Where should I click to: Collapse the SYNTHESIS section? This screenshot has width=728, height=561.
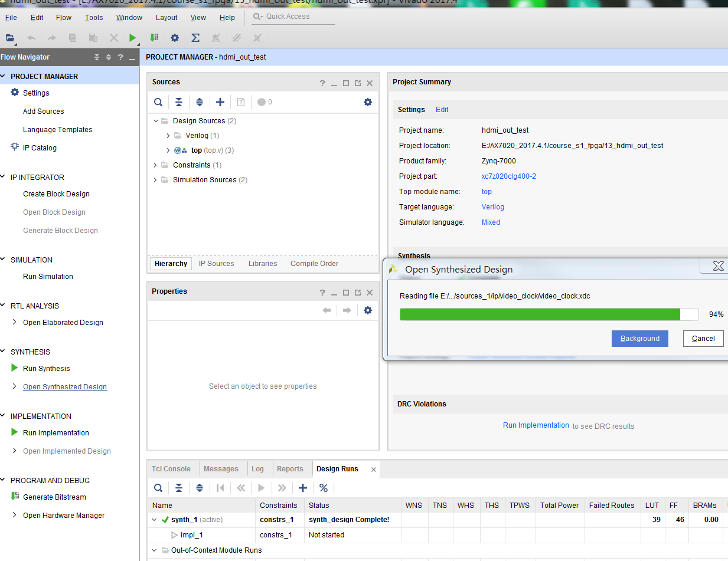[4, 352]
